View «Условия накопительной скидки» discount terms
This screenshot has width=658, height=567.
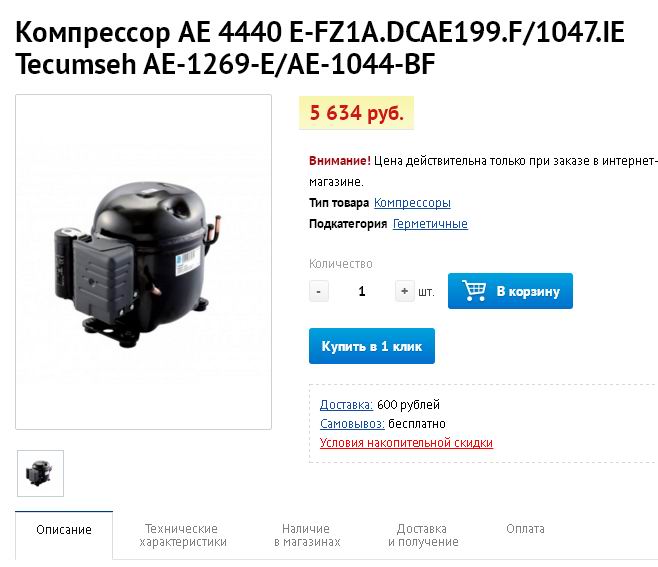[x=406, y=443]
